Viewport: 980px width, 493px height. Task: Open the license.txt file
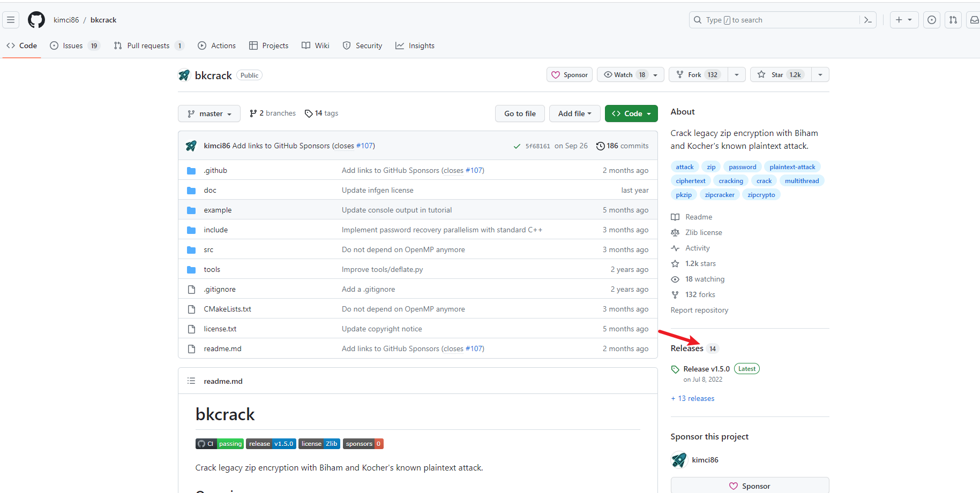(x=220, y=329)
